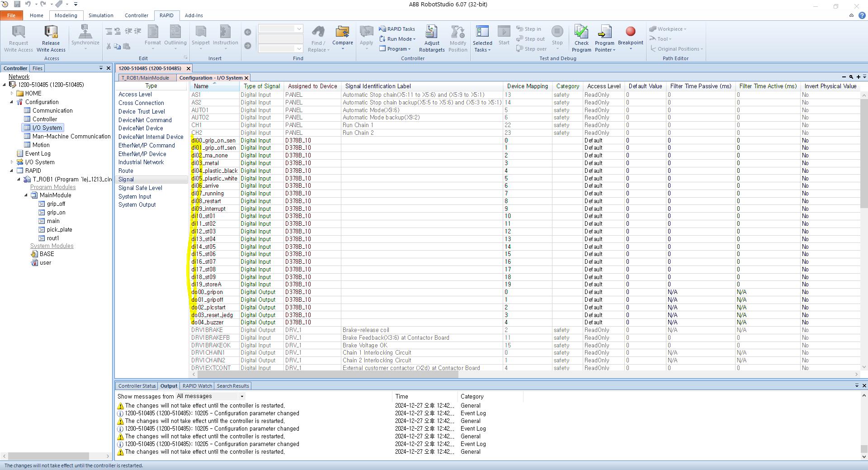Expand the HOME tree node
868x470 pixels.
(11, 94)
